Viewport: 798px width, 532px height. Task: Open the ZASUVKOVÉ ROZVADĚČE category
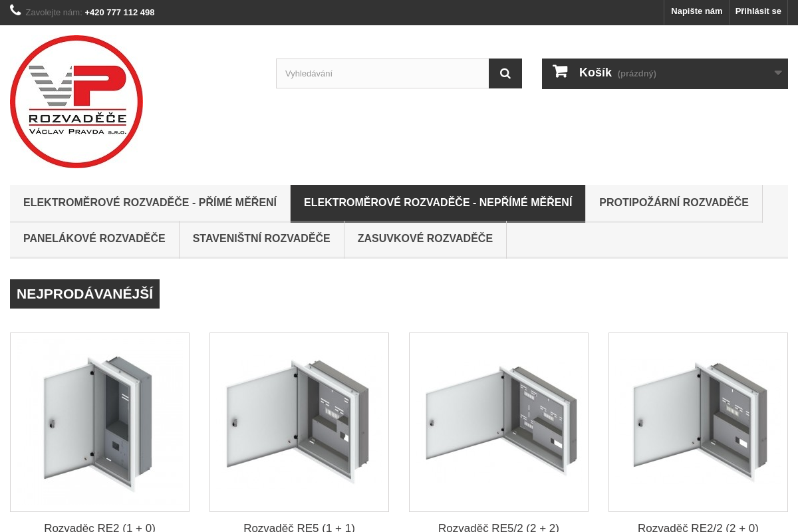click(x=425, y=238)
